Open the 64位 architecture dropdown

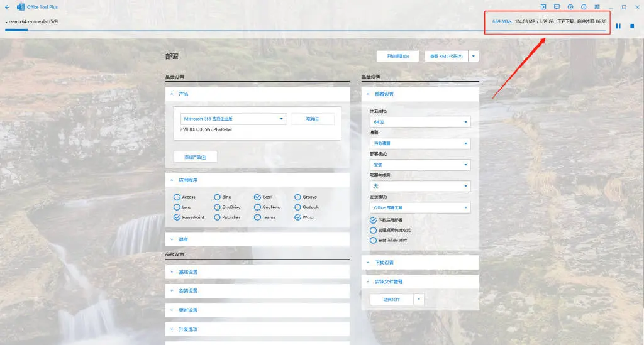click(419, 122)
